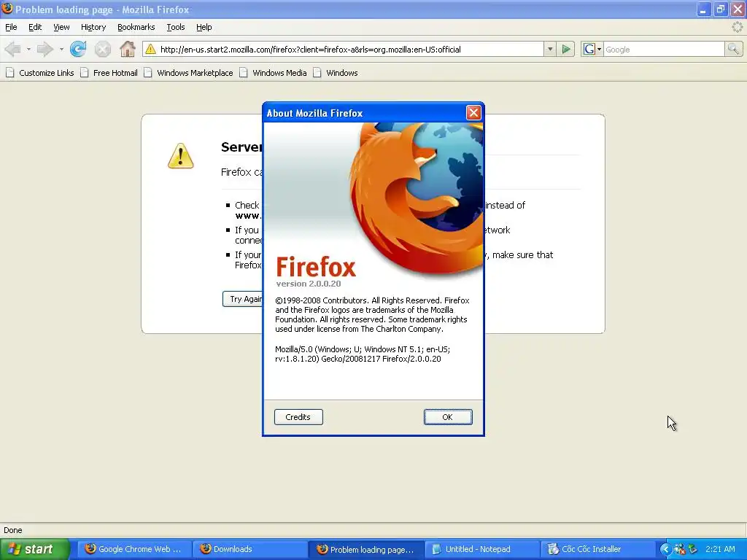Open the Google search engine selector
Image resolution: width=747 pixels, height=560 pixels.
click(x=592, y=49)
